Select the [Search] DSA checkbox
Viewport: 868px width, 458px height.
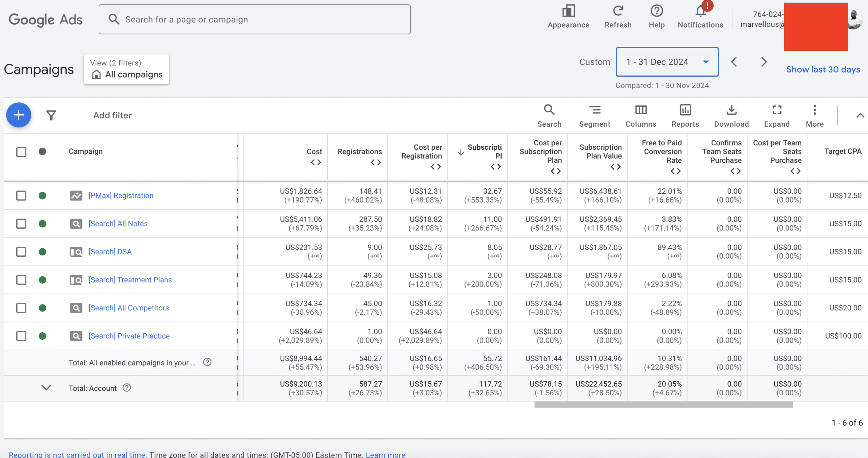(x=21, y=252)
